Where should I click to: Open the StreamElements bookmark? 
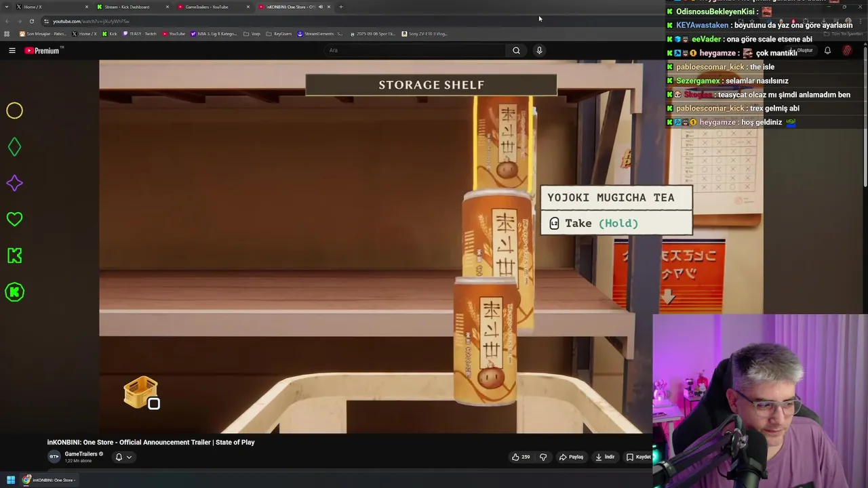pyautogui.click(x=320, y=33)
